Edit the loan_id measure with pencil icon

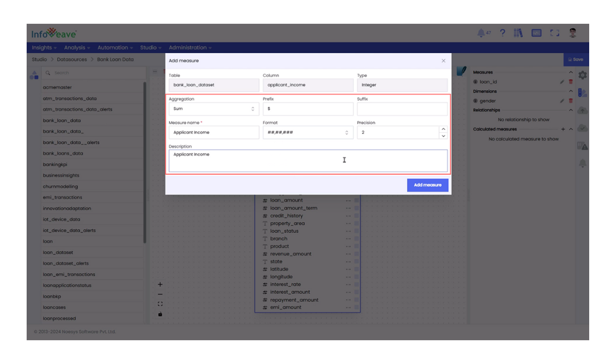[x=562, y=81]
